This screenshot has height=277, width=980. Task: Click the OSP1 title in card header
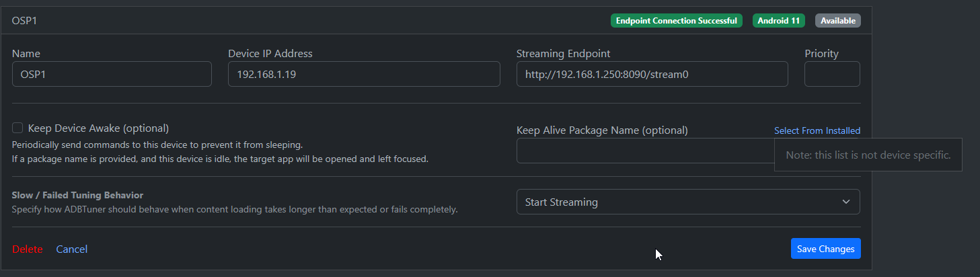click(x=24, y=21)
